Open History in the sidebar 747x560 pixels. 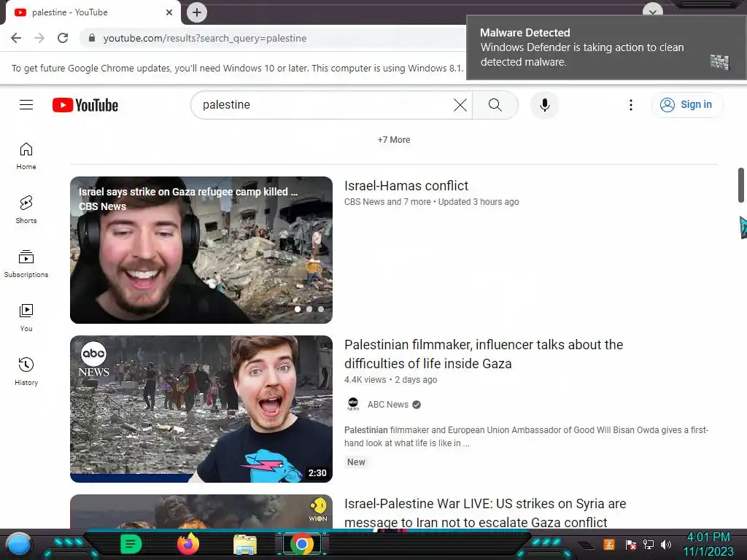[26, 371]
